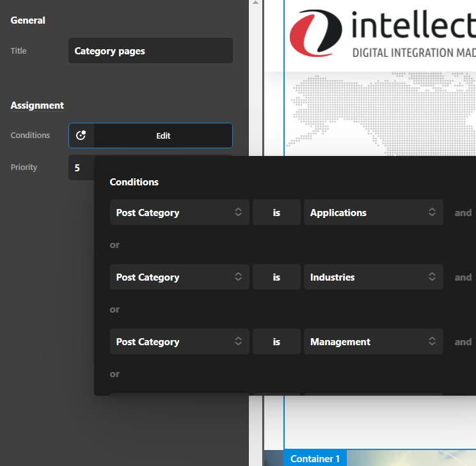Image resolution: width=476 pixels, height=466 pixels.
Task: Click the Title field containing Category pages
Action: click(x=150, y=51)
